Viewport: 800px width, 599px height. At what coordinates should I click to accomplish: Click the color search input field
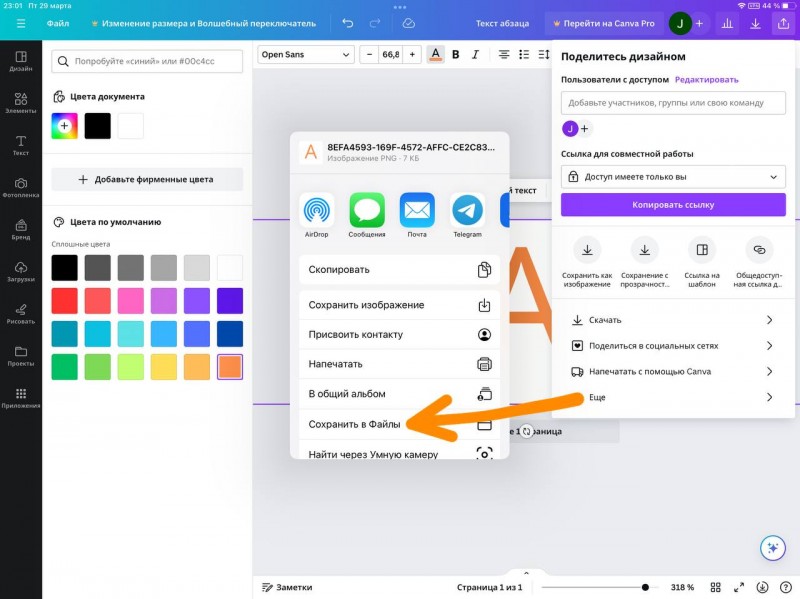coord(147,61)
